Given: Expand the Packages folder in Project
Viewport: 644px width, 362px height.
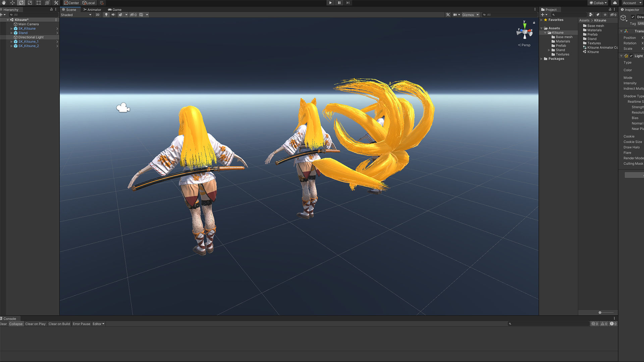Looking at the screenshot, I should point(541,59).
